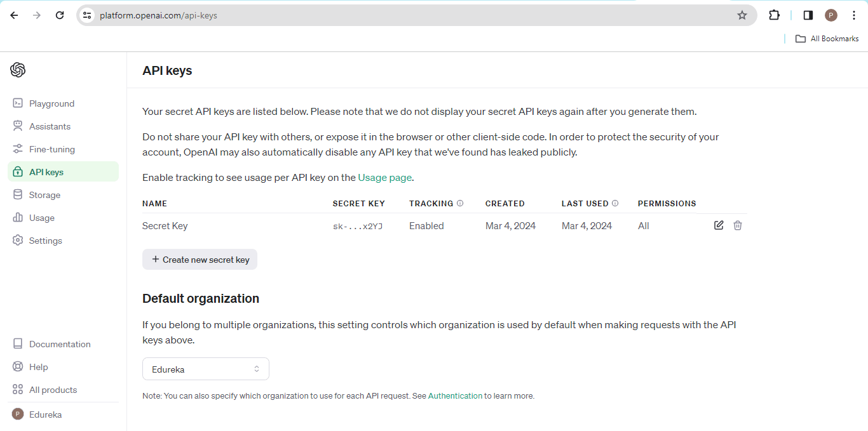Click the OpenAI logo in sidebar

[x=18, y=70]
